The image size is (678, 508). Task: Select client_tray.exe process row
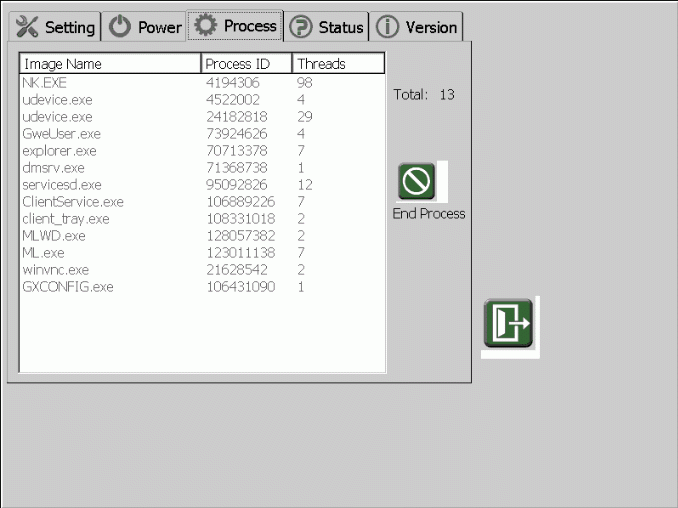[x=65, y=219]
